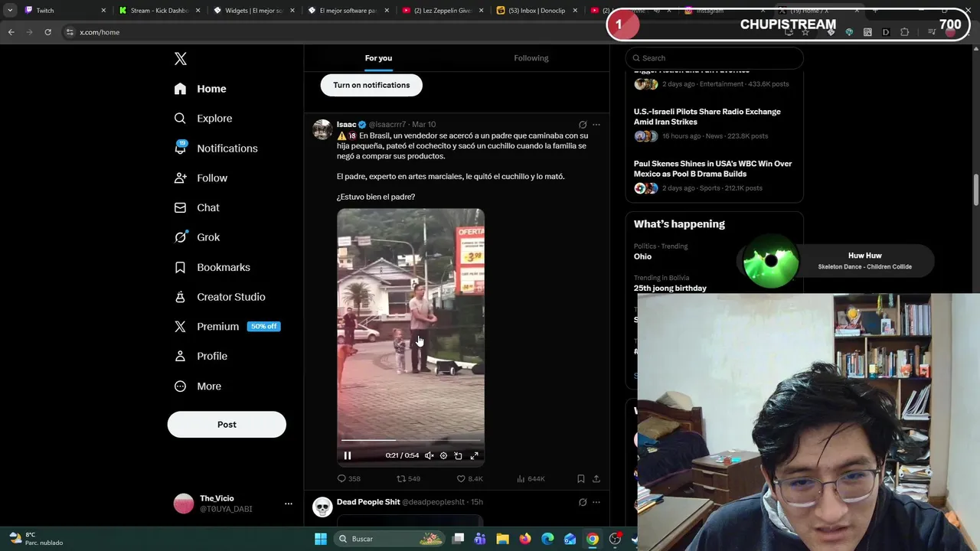Open 25th joong birthday trend
The width and height of the screenshot is (980, 551).
pyautogui.click(x=670, y=289)
